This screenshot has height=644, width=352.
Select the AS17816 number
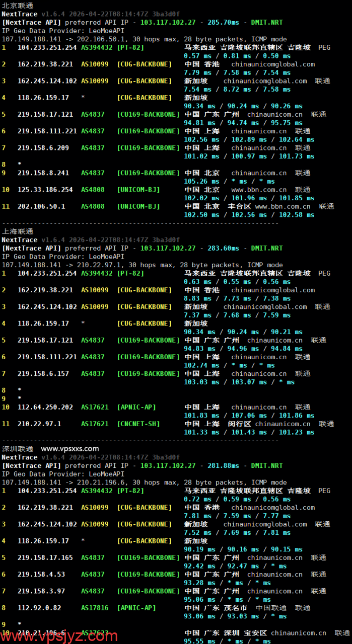pyautogui.click(x=95, y=608)
